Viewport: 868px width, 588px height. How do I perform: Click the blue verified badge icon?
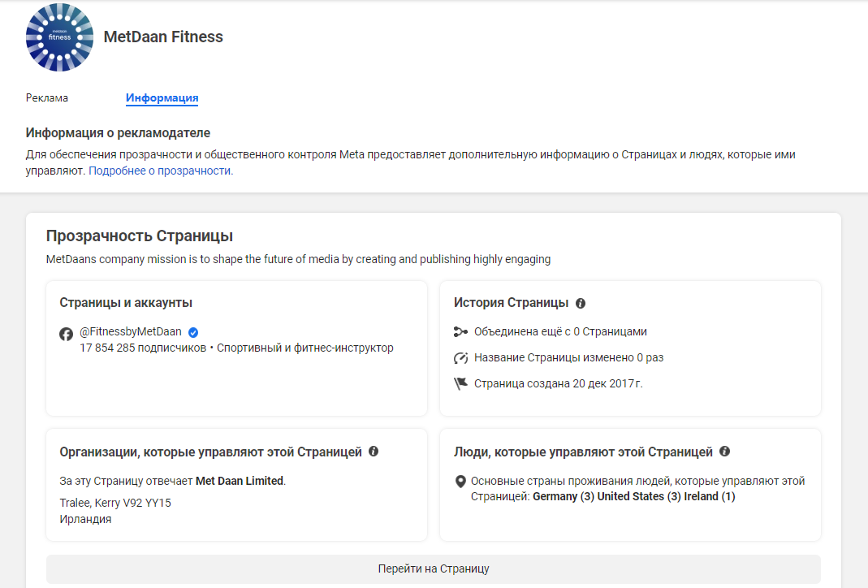pyautogui.click(x=193, y=332)
